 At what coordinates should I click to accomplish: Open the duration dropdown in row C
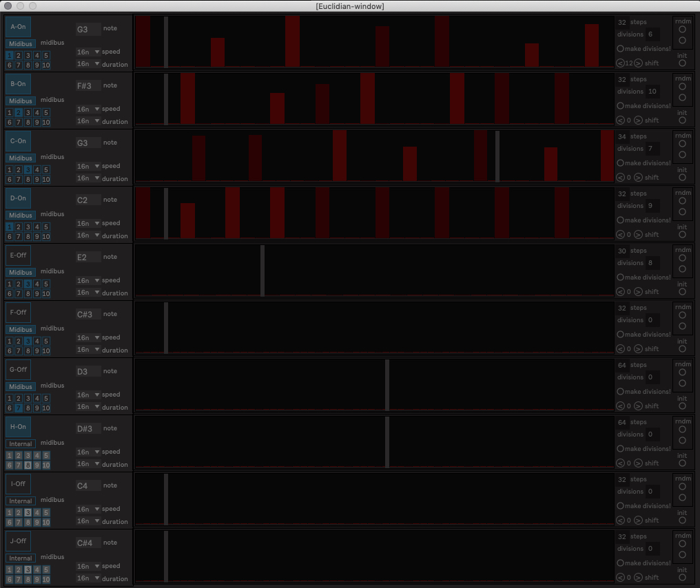[x=87, y=178]
